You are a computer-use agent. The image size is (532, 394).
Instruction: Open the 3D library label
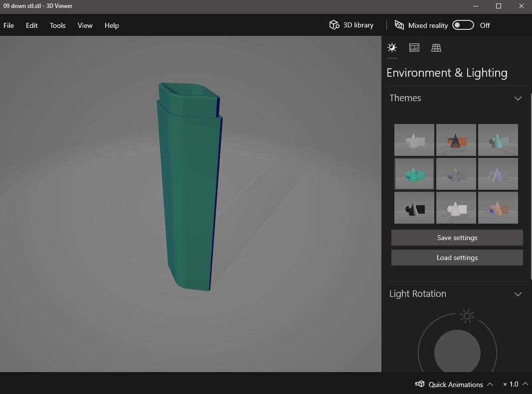tap(358, 25)
